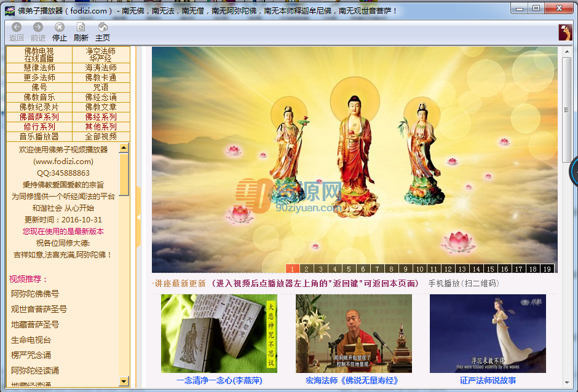Open 生命电视台 link

coord(31,340)
